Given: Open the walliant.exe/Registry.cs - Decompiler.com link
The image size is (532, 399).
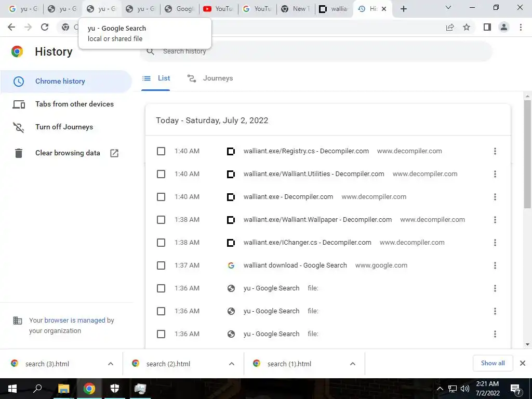Looking at the screenshot, I should tap(306, 151).
